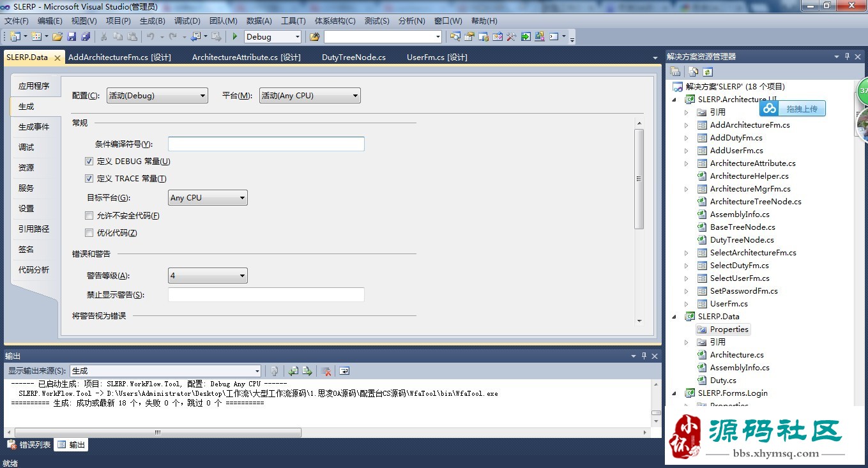This screenshot has height=468, width=868.
Task: Select Duty.cs in Solution Explorer
Action: click(723, 381)
